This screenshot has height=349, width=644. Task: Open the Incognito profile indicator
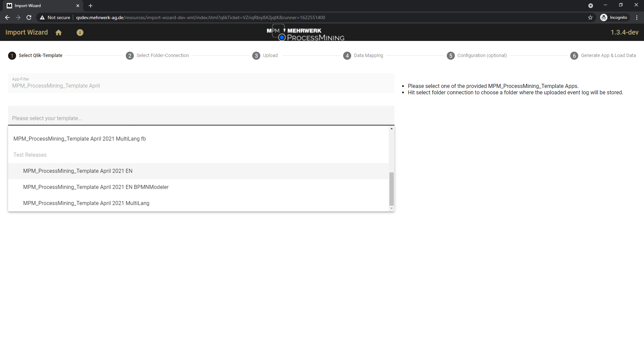tap(614, 17)
